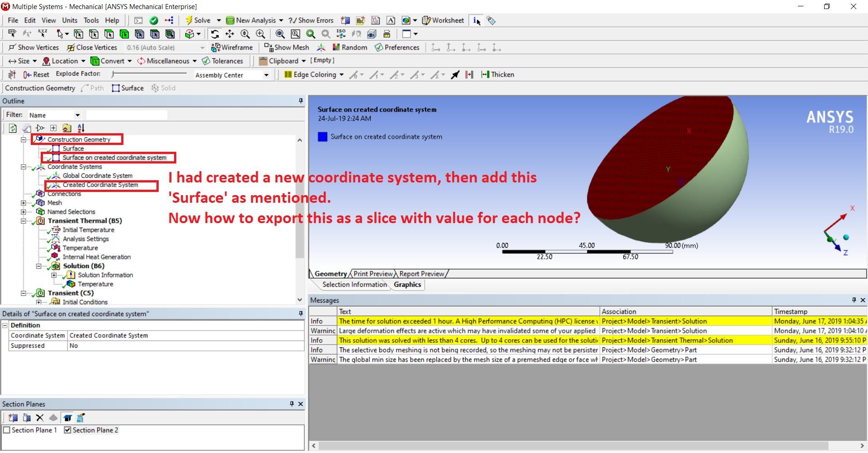
Task: Collapse the Construction Geometry tree node
Action: [24, 140]
